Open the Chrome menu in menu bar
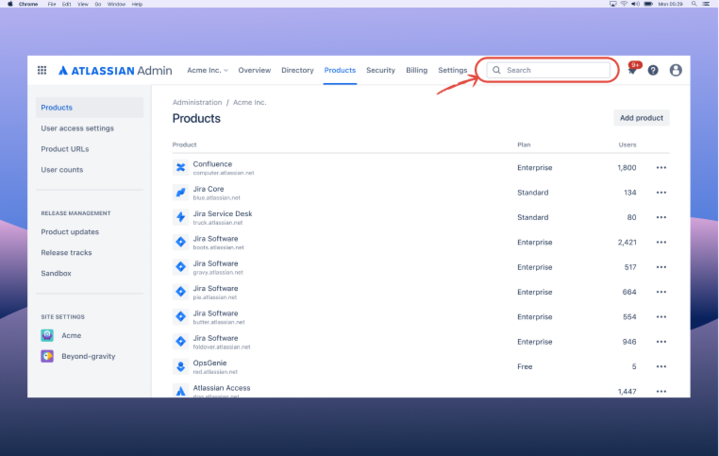The image size is (719, 456). point(28,4)
